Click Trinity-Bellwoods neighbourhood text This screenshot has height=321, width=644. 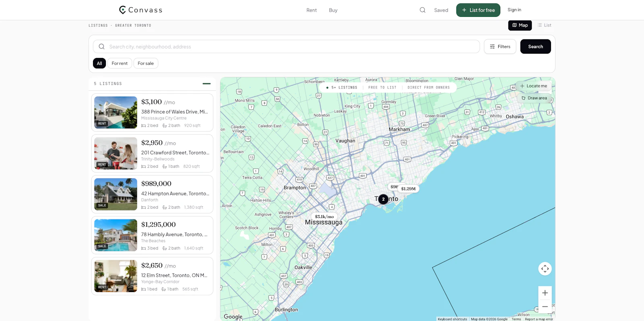pyautogui.click(x=158, y=159)
